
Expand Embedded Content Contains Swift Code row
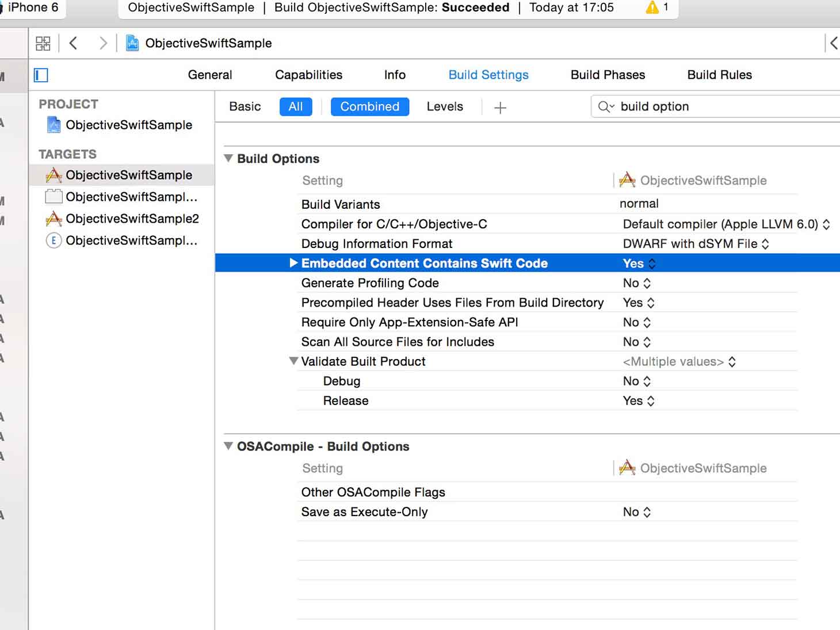click(293, 263)
